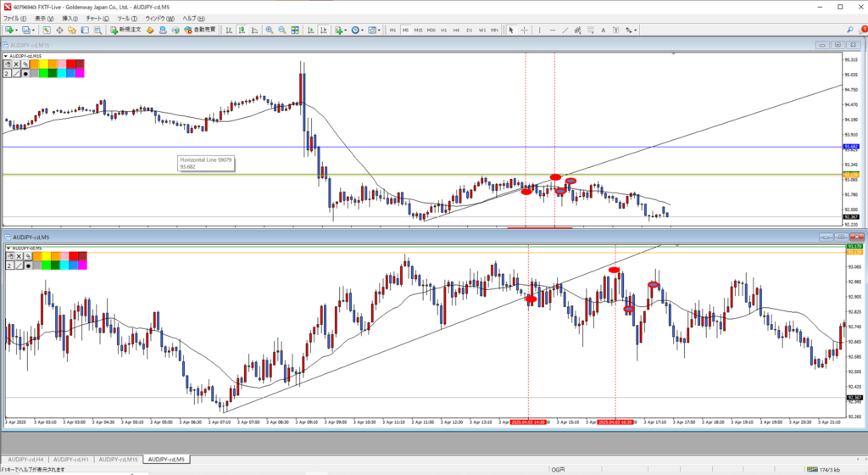This screenshot has height=475, width=868.
Task: Open the Arrows objects tool
Action: click(x=628, y=30)
